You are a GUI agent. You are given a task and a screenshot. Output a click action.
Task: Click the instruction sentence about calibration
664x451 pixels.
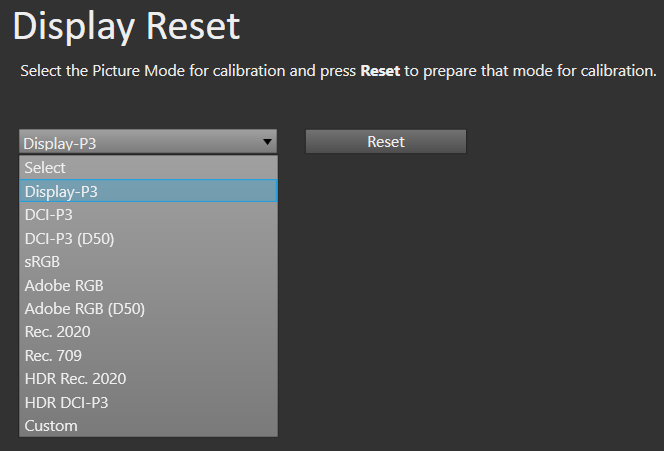[x=338, y=71]
